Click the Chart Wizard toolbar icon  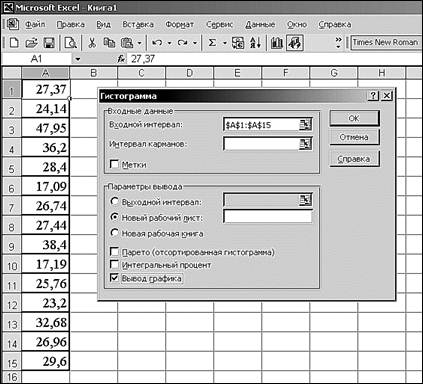277,43
